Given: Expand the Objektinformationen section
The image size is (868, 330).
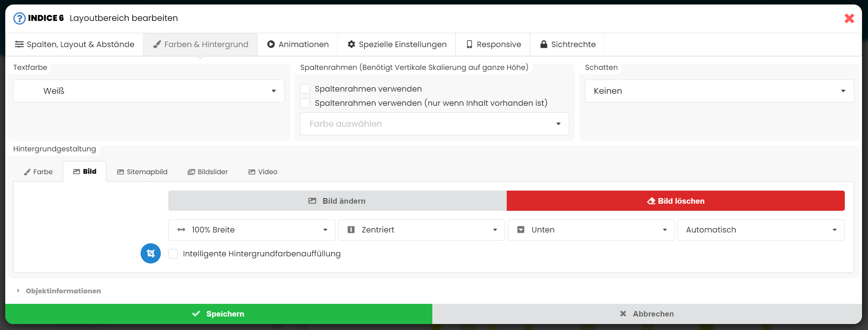Looking at the screenshot, I should pos(63,291).
